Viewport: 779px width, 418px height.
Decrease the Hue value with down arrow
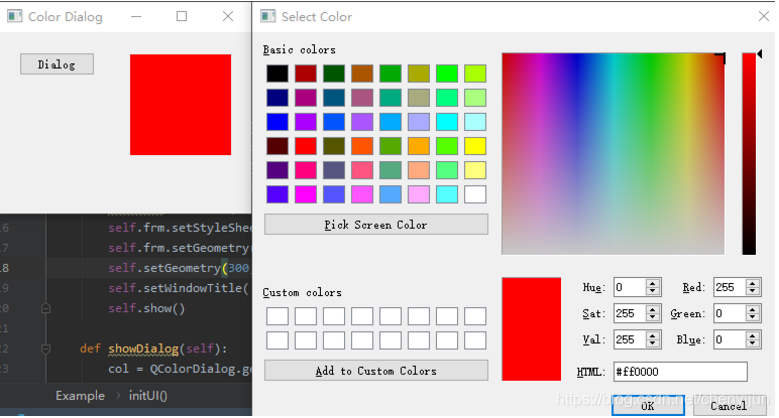[653, 291]
